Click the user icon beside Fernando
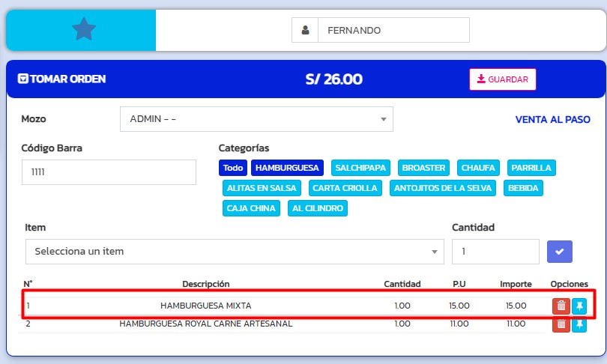 tap(305, 31)
